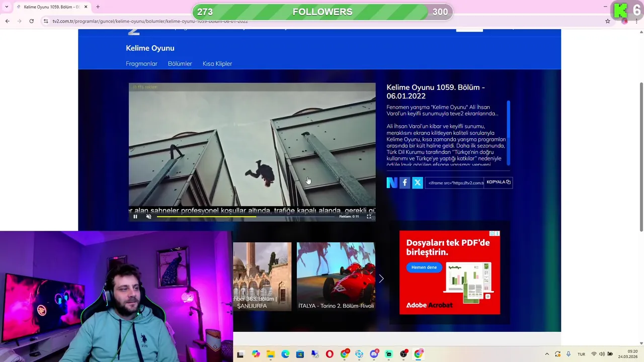644x362 pixels.
Task: Click the yellow ad progress bar
Action: click(206, 217)
